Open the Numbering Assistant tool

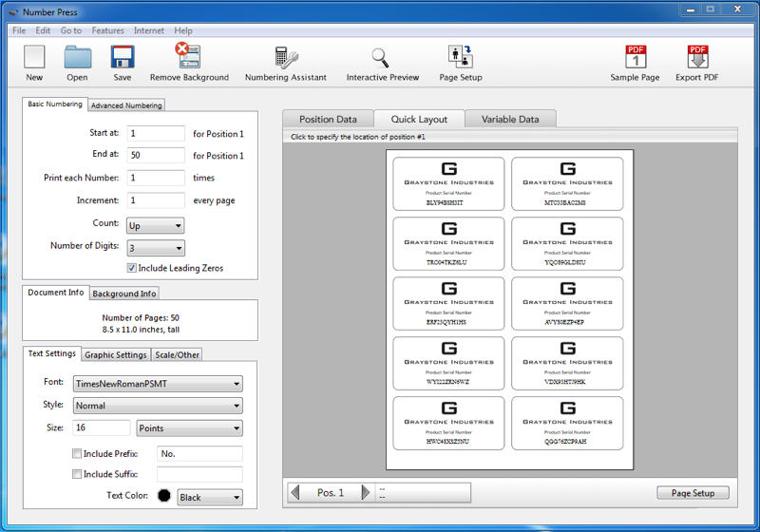pos(285,57)
